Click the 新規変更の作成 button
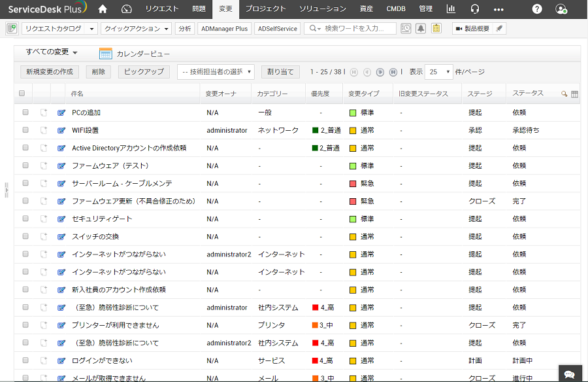 pyautogui.click(x=50, y=72)
